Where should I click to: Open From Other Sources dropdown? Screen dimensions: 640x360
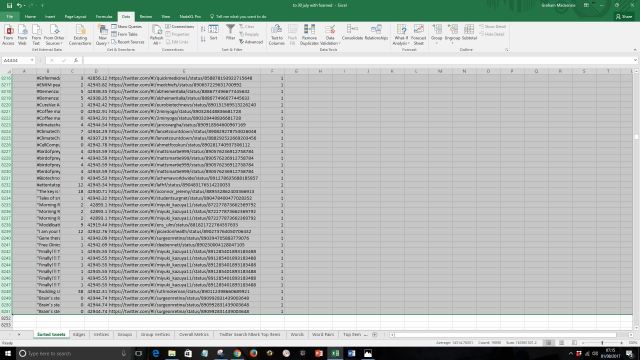click(54, 34)
